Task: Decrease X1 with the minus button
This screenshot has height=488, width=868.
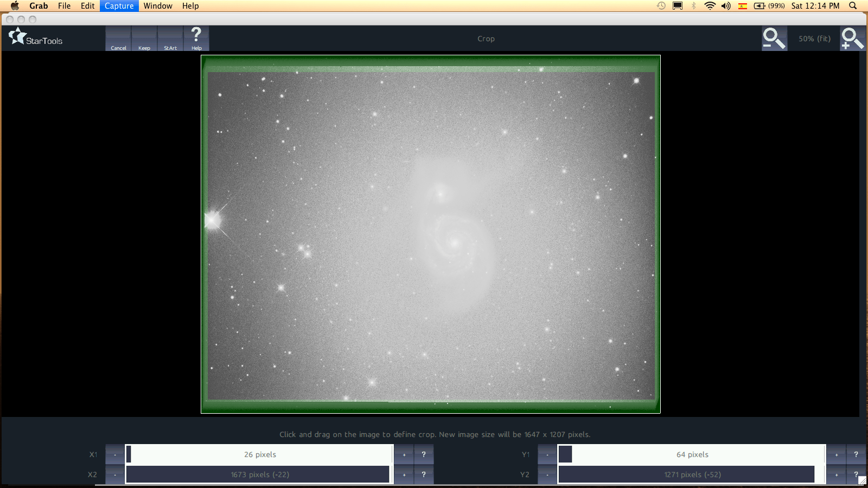Action: click(x=115, y=454)
